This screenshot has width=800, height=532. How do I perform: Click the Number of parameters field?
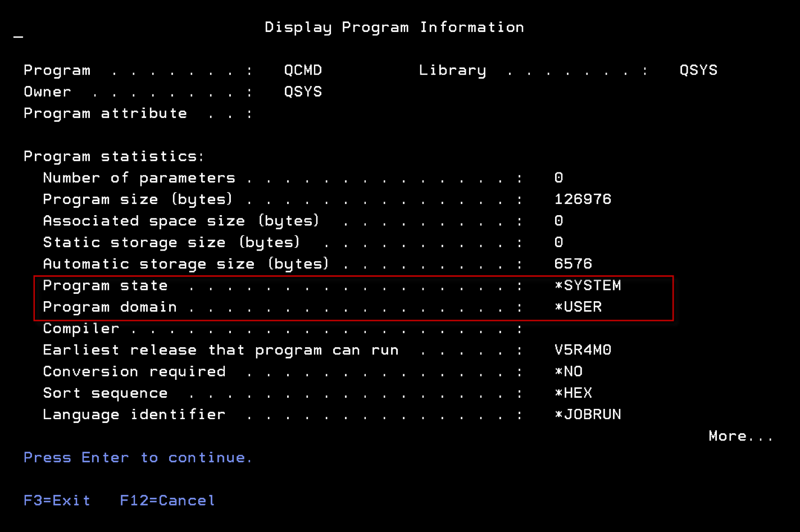coord(139,178)
